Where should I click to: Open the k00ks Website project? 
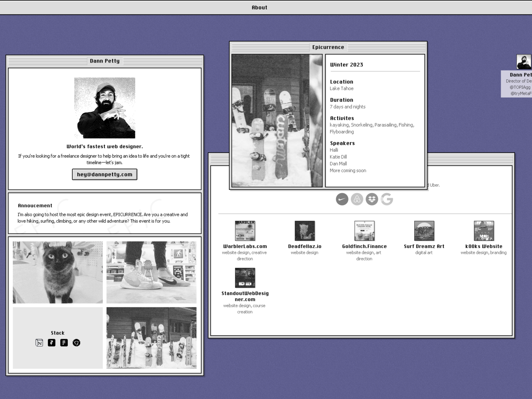[x=483, y=231]
